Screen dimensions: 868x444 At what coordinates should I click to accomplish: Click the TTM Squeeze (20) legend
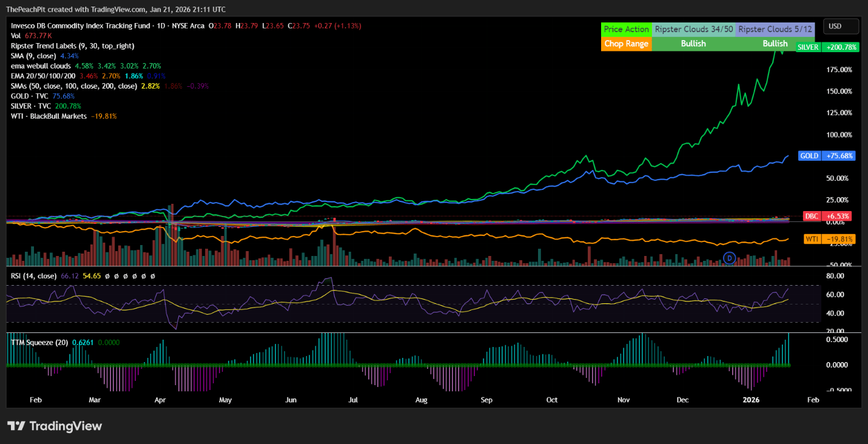39,342
